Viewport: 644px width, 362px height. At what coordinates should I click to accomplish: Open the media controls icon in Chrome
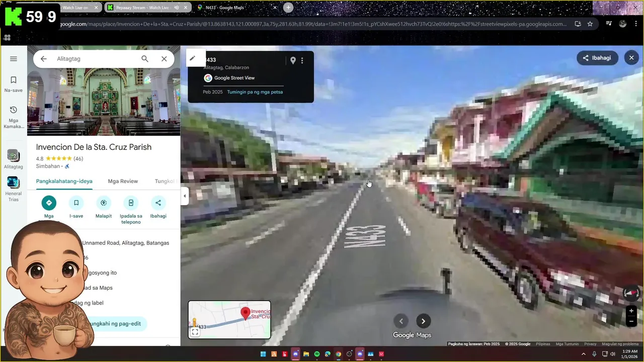coord(609,24)
